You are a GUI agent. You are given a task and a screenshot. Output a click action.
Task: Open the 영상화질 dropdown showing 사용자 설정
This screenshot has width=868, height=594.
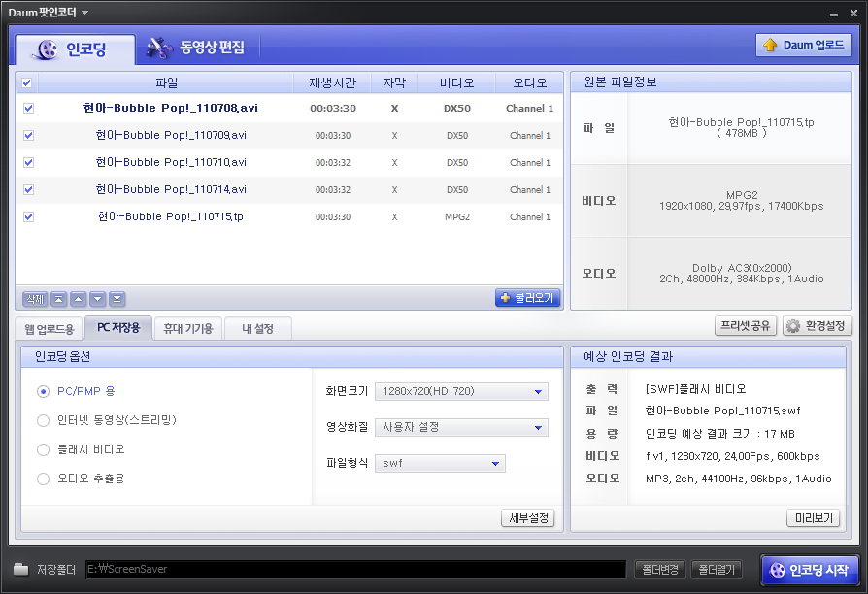(x=461, y=427)
